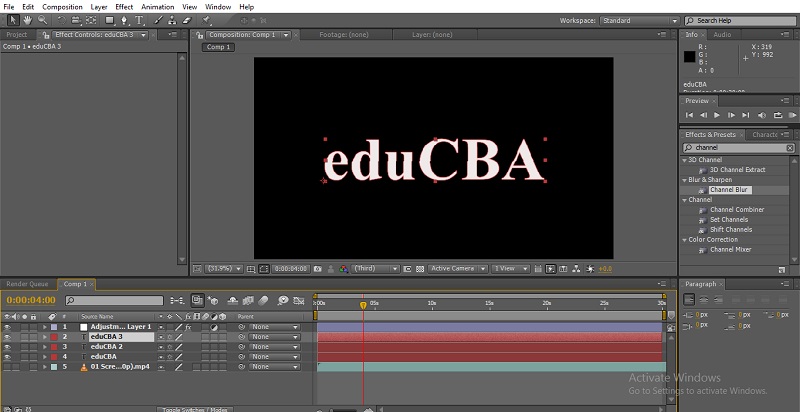The width and height of the screenshot is (800, 412).
Task: Expand eduCBA 3 layer properties
Action: [x=45, y=337]
